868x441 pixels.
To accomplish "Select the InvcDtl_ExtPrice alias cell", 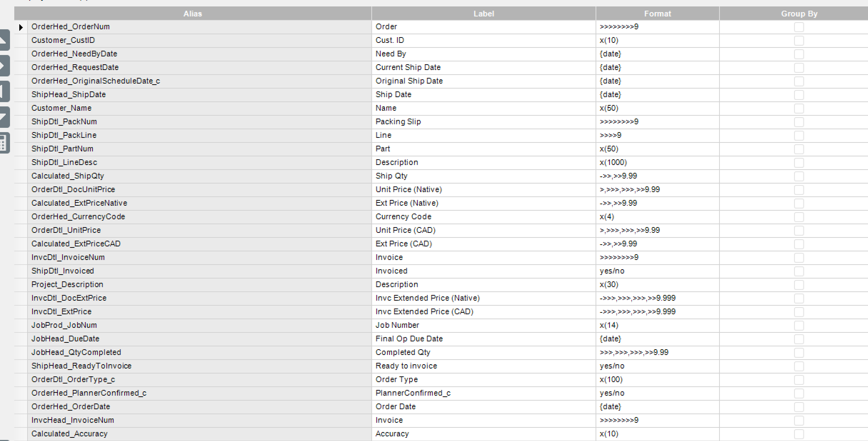I will 200,312.
